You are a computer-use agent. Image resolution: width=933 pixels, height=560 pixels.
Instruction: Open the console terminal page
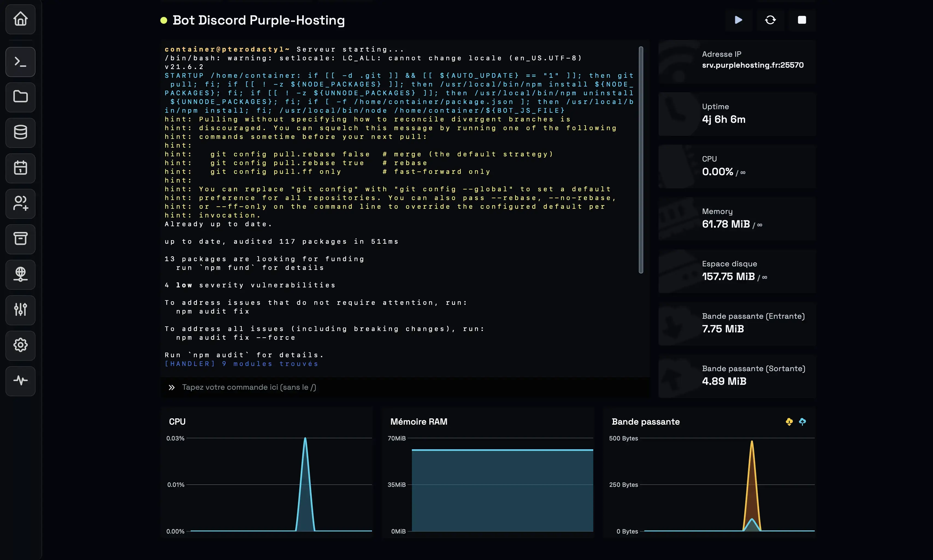pos(20,62)
